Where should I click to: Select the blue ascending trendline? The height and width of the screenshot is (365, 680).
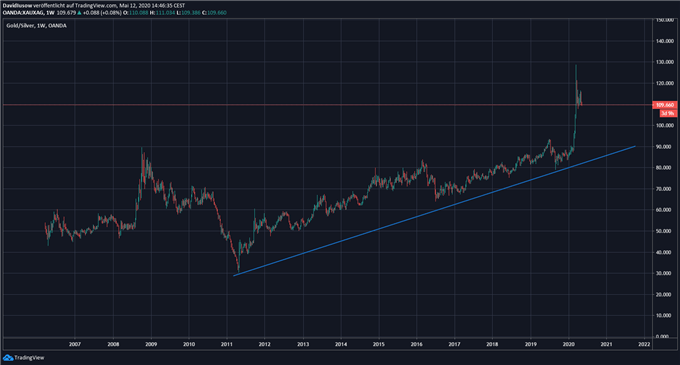pyautogui.click(x=434, y=211)
